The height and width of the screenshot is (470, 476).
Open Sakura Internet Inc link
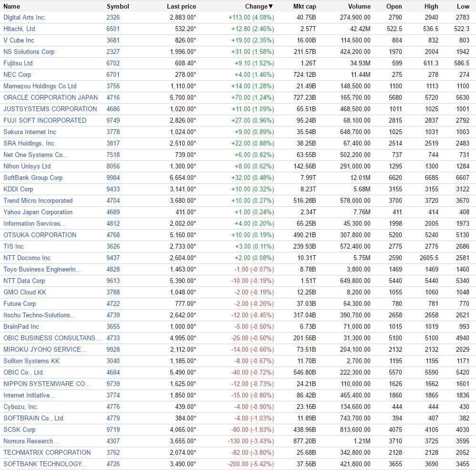click(x=30, y=132)
